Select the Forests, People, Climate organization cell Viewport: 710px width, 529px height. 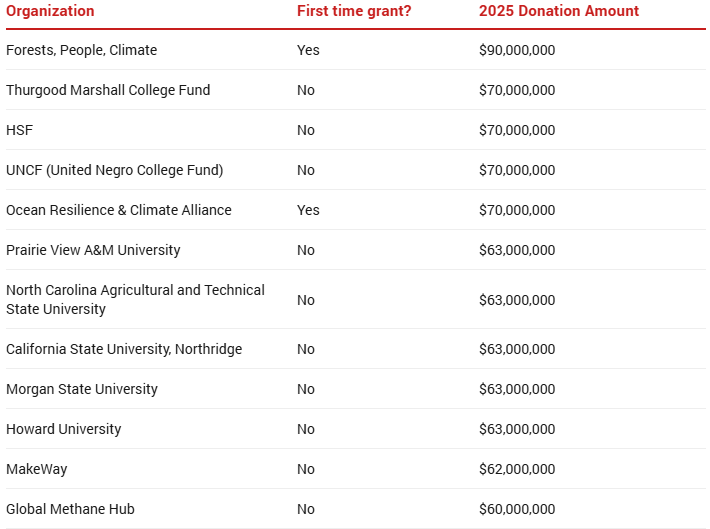coord(81,50)
